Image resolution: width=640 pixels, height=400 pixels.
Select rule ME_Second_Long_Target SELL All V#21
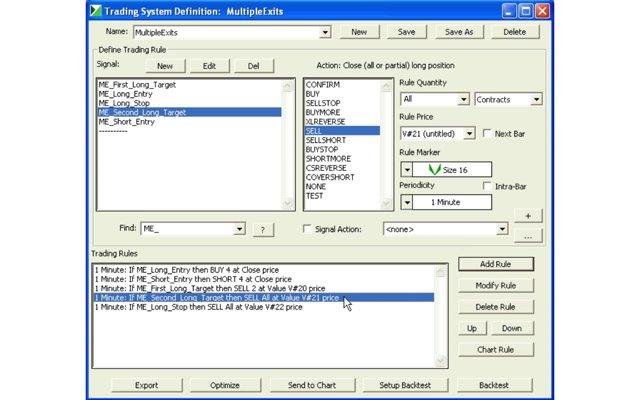tap(264, 298)
